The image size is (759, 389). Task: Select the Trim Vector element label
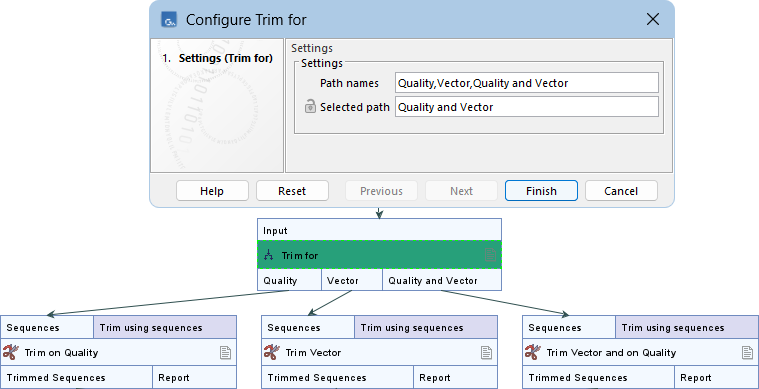(x=313, y=353)
